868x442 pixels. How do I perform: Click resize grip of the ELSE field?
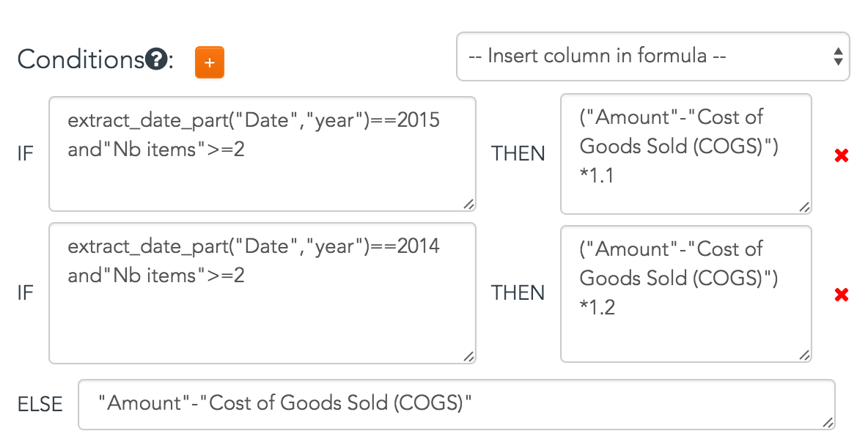point(827,423)
